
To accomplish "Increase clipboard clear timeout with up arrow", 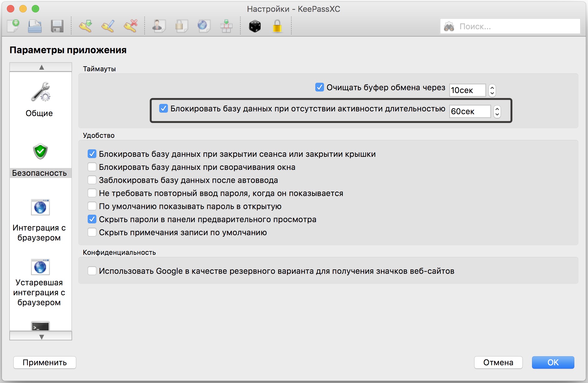I will pyautogui.click(x=492, y=88).
